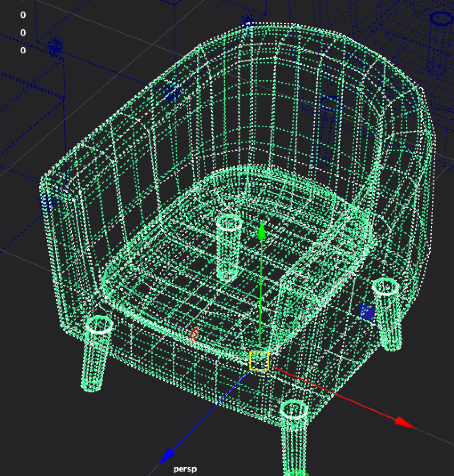454x476 pixels.
Task: Select the yellow center move handle
Action: (259, 361)
